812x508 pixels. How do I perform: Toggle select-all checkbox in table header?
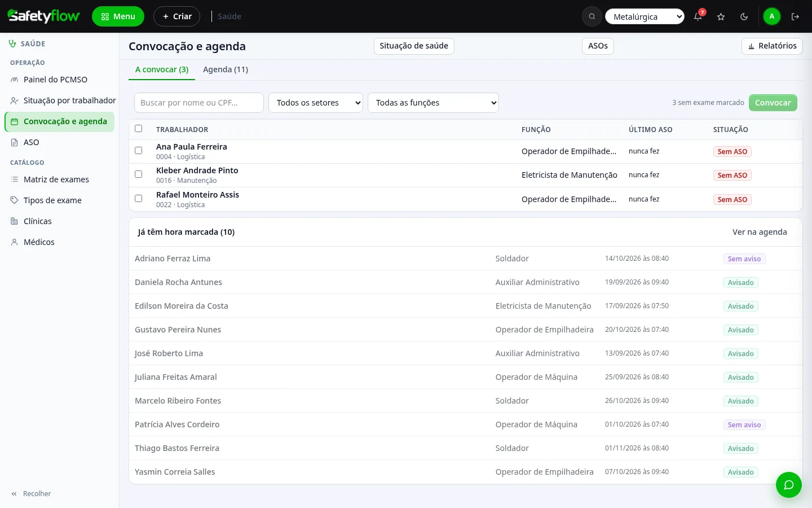coord(139,129)
